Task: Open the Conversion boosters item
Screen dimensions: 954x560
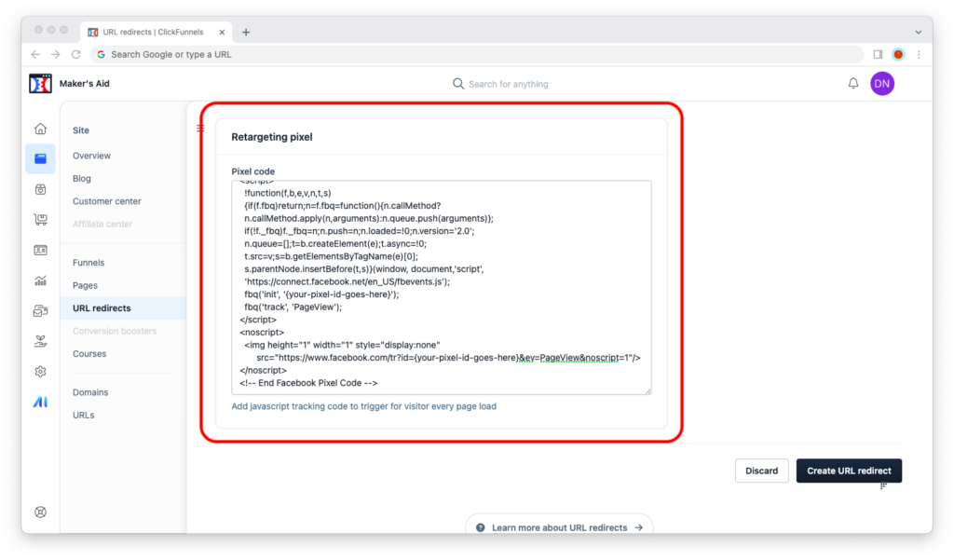Action: (115, 331)
